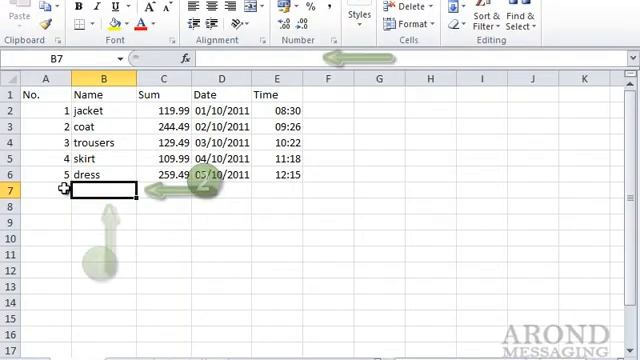Open the Clipboard pane launcher
The height and width of the screenshot is (360, 640).
(58, 40)
